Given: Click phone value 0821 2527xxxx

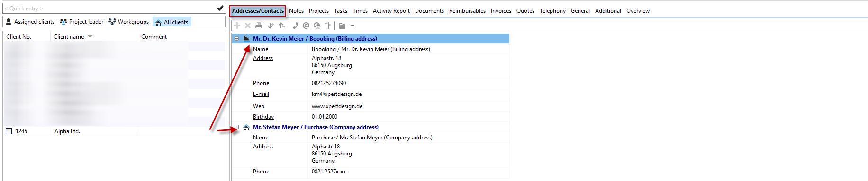Looking at the screenshot, I should click(x=328, y=172).
